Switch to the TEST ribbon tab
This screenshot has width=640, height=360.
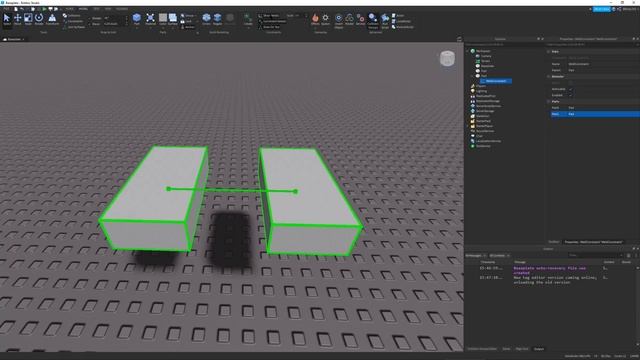point(96,9)
